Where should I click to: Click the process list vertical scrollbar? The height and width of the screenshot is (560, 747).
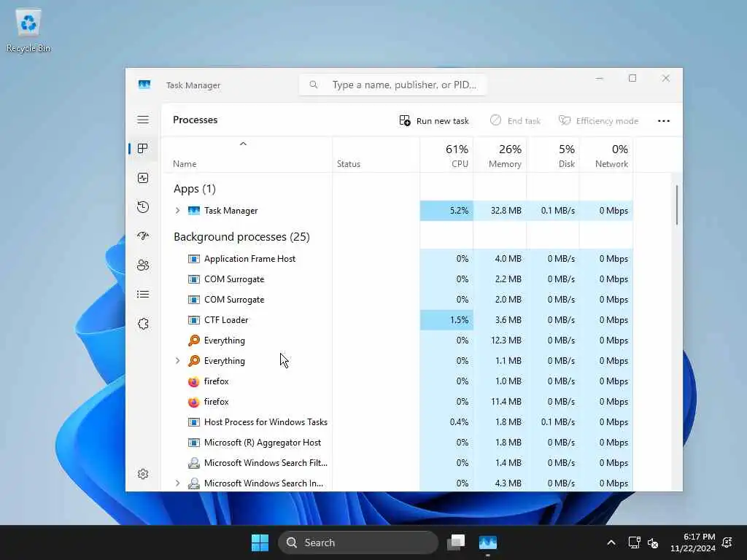[x=676, y=205]
